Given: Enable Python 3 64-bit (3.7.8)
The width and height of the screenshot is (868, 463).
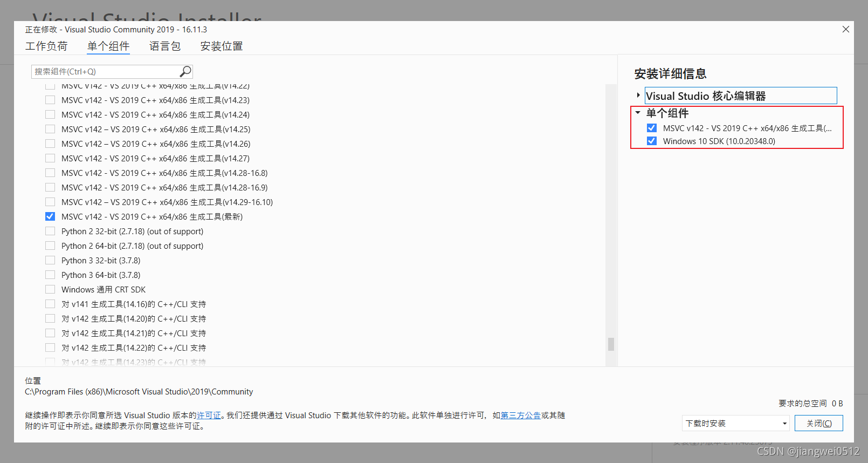Looking at the screenshot, I should 50,275.
